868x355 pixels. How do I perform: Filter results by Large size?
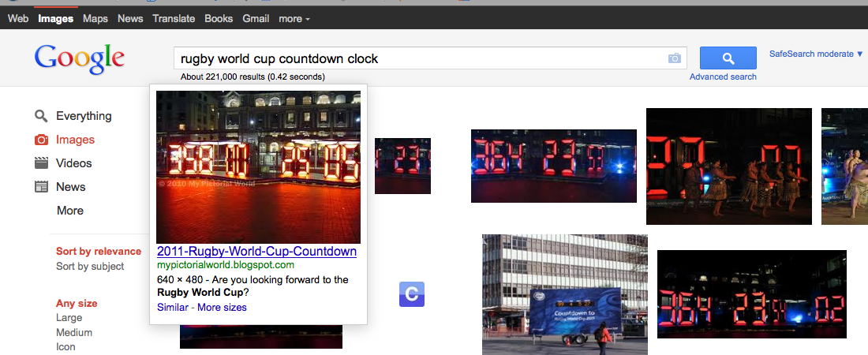(69, 318)
